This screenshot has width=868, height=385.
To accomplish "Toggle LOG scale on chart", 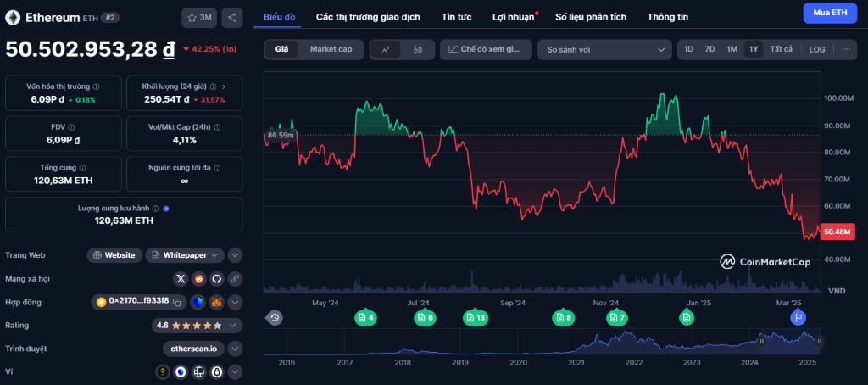I will coord(817,49).
